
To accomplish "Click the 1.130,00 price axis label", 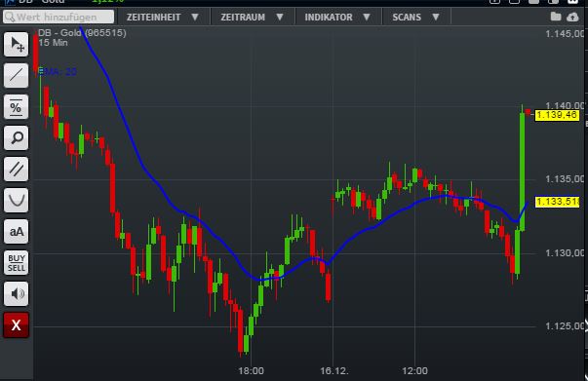I will [x=565, y=253].
